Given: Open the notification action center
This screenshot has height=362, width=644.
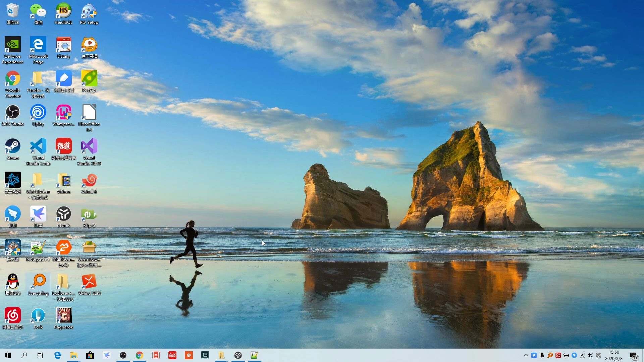Looking at the screenshot, I should [634, 355].
